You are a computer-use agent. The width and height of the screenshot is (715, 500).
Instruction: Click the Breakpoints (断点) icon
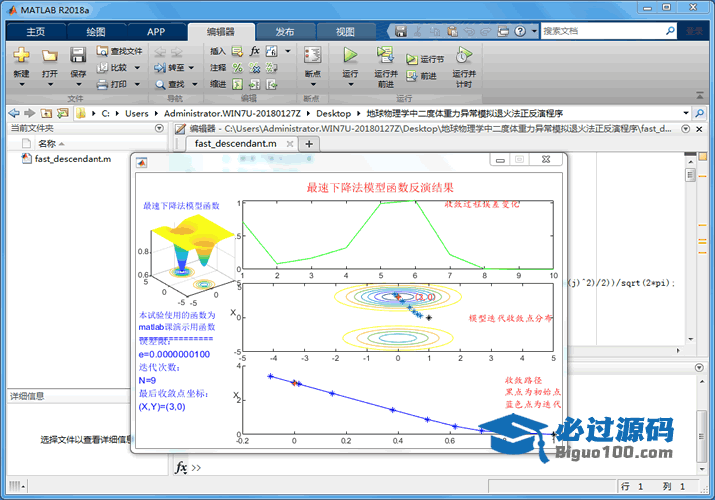pyautogui.click(x=312, y=55)
